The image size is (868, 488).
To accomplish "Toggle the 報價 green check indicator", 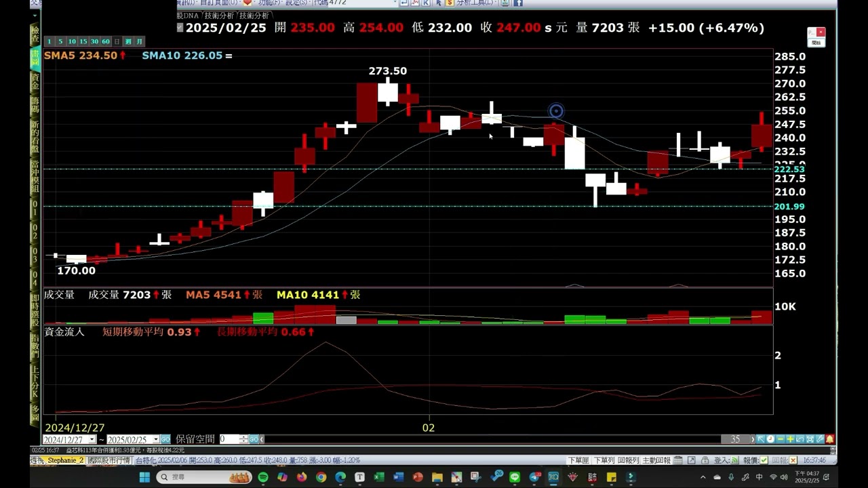I will 764,460.
